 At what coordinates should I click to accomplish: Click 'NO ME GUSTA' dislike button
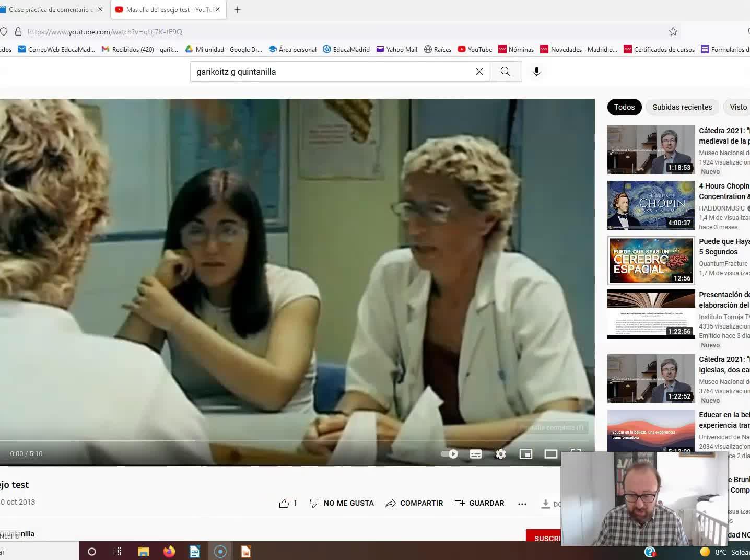(342, 503)
